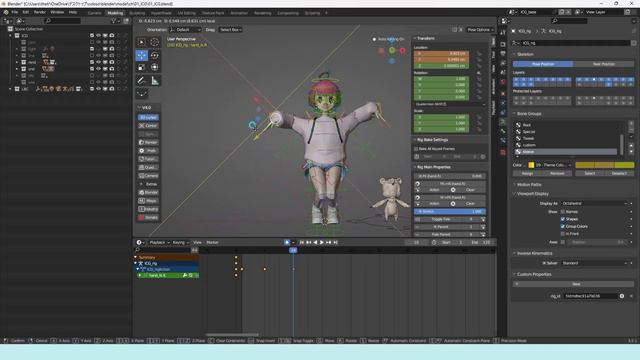Open the Bone Constraints properties tab

tap(503, 140)
